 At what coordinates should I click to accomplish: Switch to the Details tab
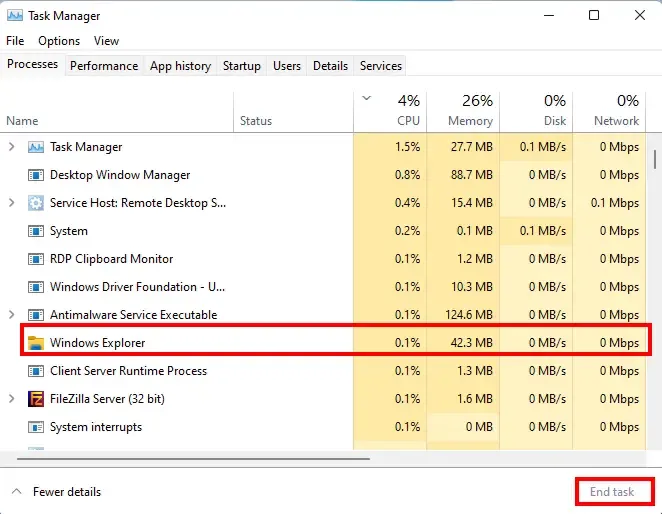point(331,66)
